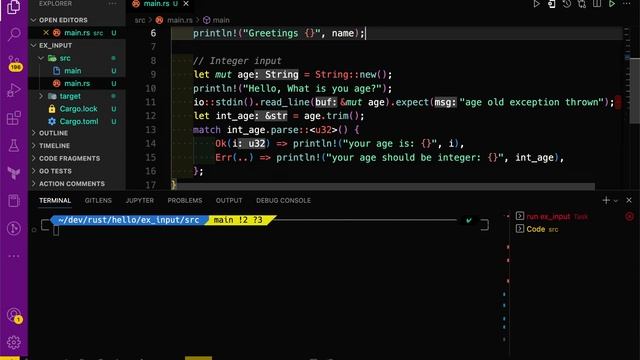Click the source control graph icon in editor toolbar
This screenshot has height=360, width=640.
tap(582, 4)
